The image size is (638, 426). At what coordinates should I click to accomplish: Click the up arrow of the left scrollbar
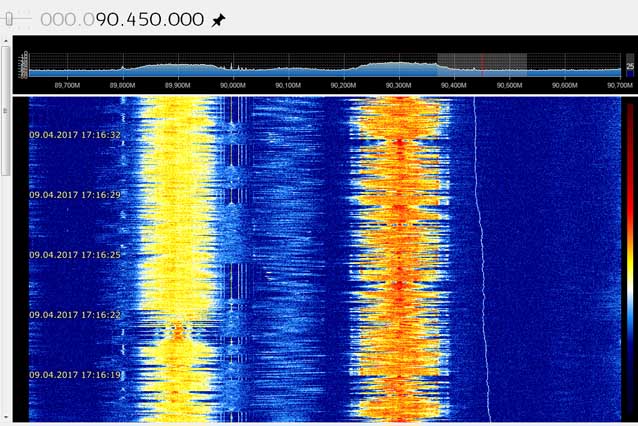tap(5, 41)
